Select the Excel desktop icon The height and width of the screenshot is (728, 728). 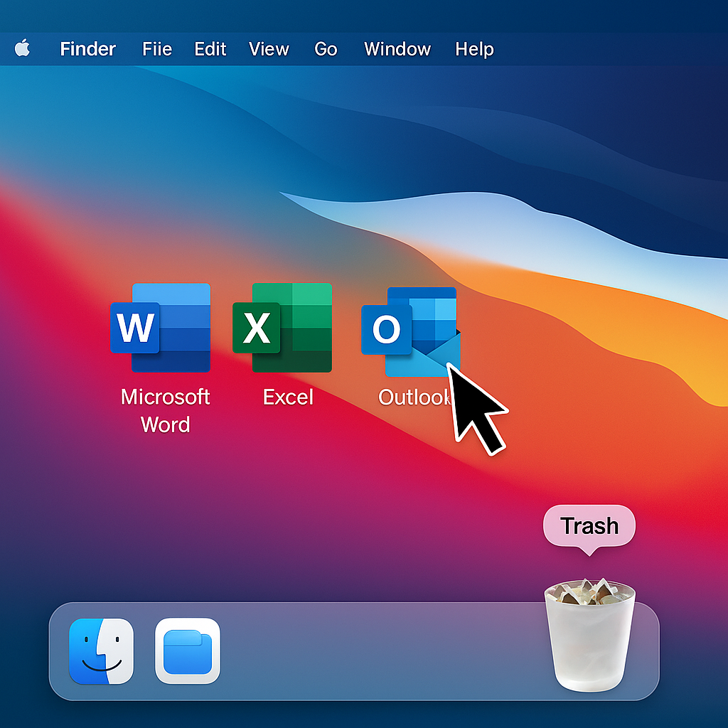coord(282,328)
